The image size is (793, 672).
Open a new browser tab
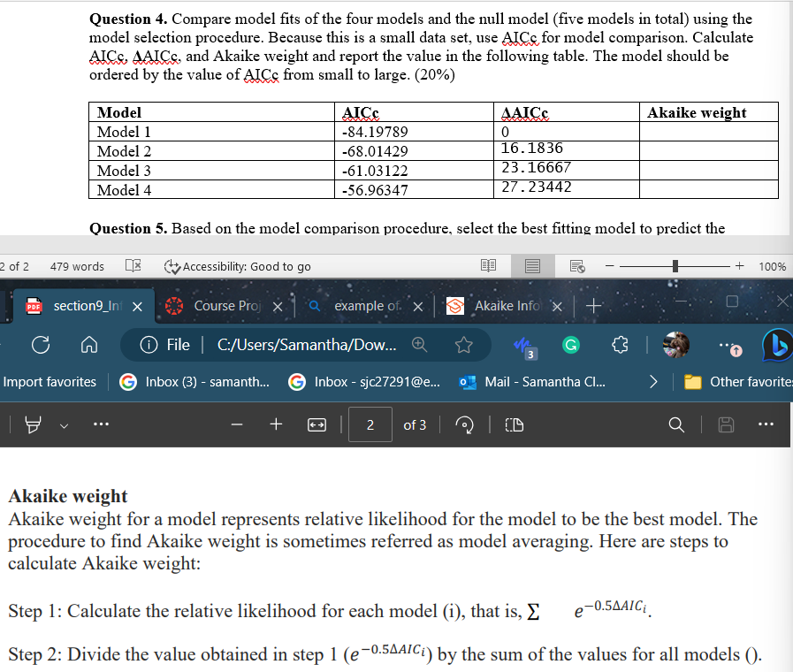pyautogui.click(x=594, y=306)
